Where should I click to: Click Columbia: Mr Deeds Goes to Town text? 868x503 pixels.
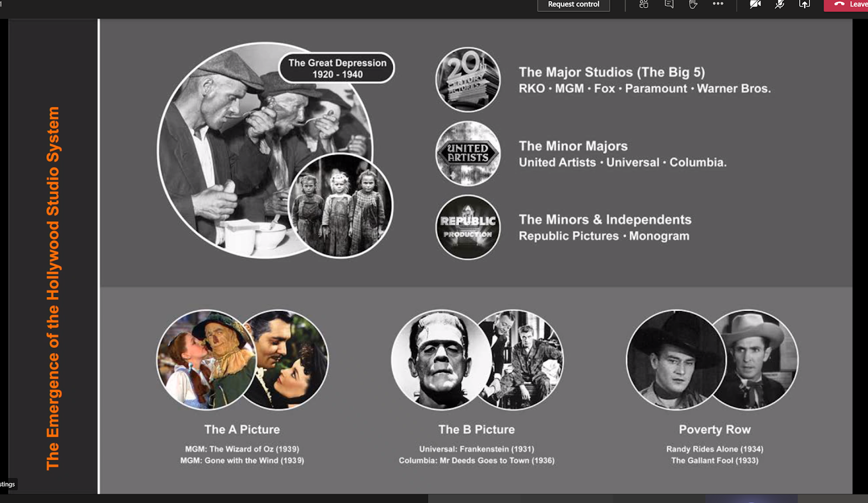point(476,460)
